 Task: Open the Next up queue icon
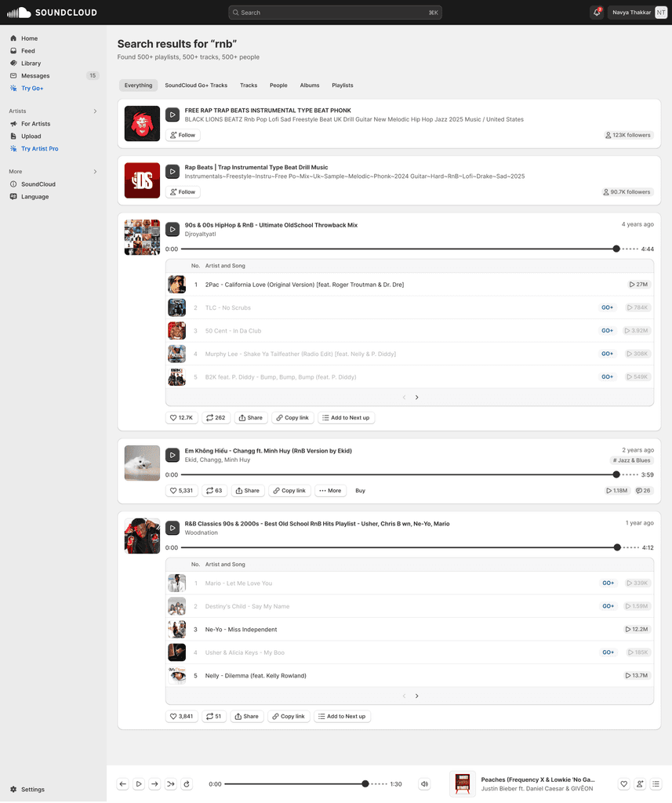point(656,784)
